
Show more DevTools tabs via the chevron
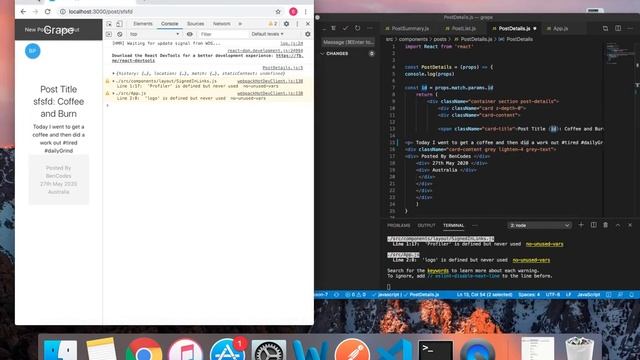tap(240, 24)
